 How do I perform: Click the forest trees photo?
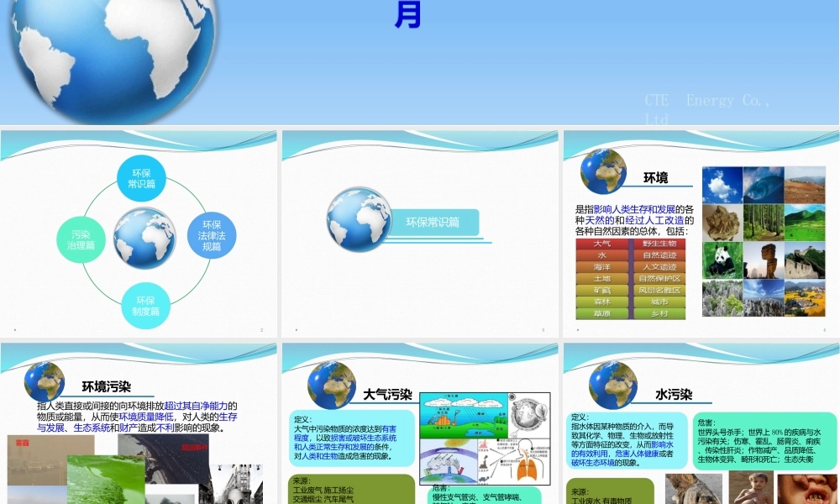coord(764,223)
